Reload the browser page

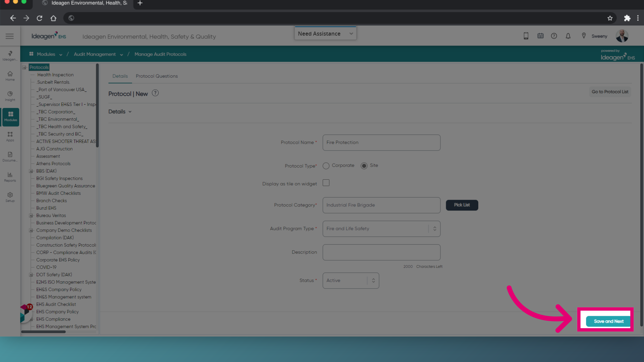point(40,18)
